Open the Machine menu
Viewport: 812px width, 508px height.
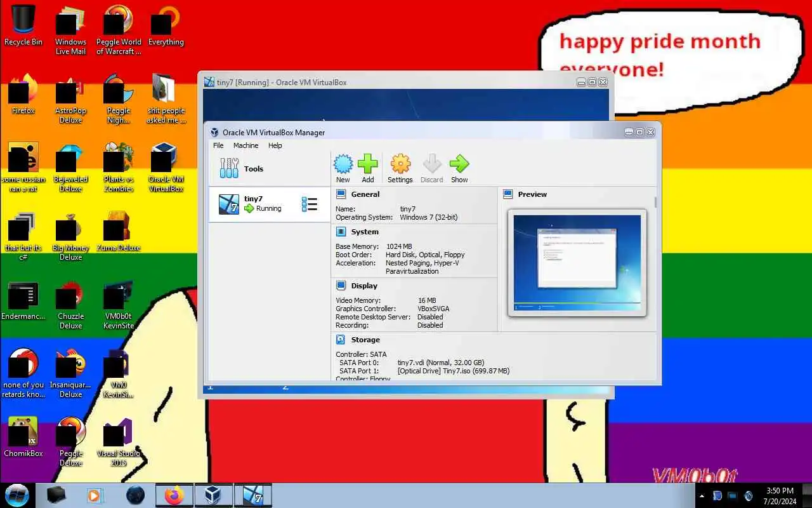(246, 145)
